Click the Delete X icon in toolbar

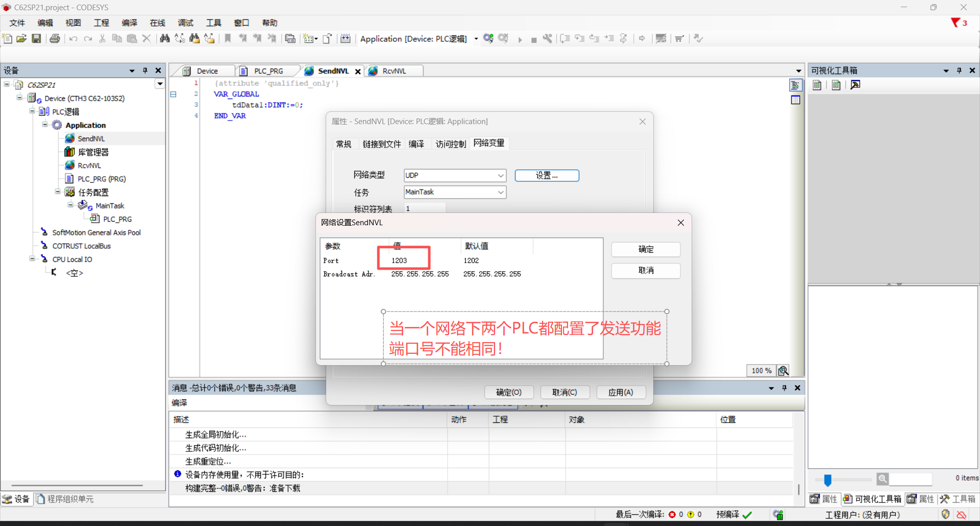tap(146, 39)
